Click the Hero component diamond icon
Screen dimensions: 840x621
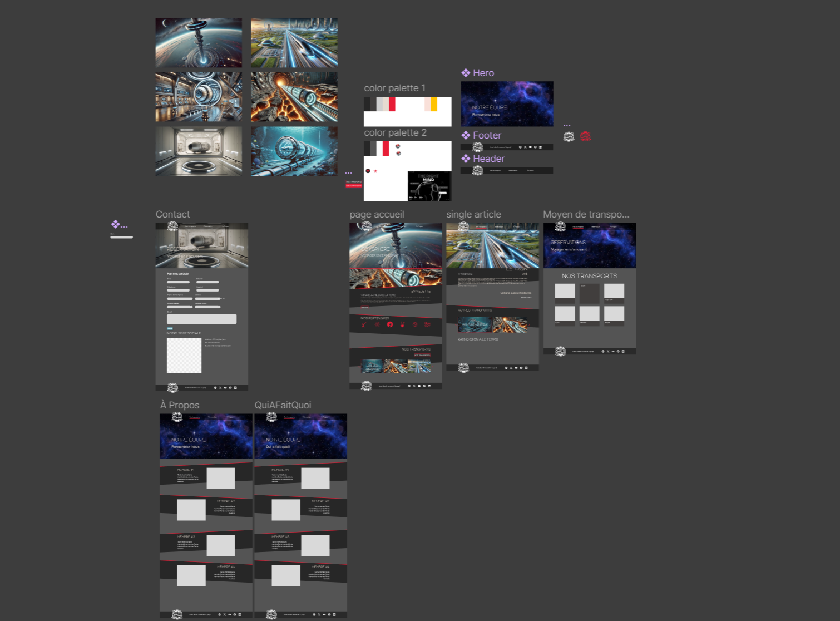point(466,73)
